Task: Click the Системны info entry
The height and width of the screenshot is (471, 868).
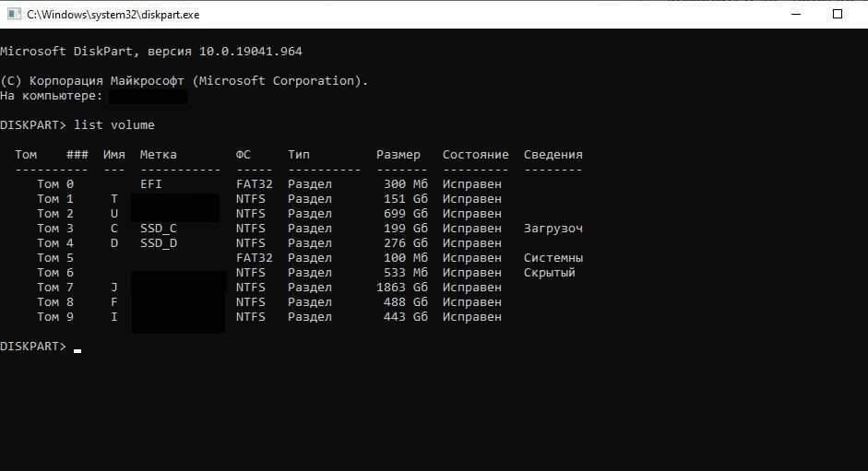Action: (553, 258)
